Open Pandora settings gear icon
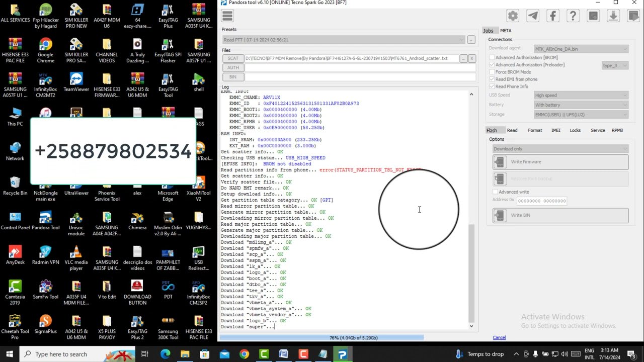This screenshot has width=644, height=362. [513, 16]
